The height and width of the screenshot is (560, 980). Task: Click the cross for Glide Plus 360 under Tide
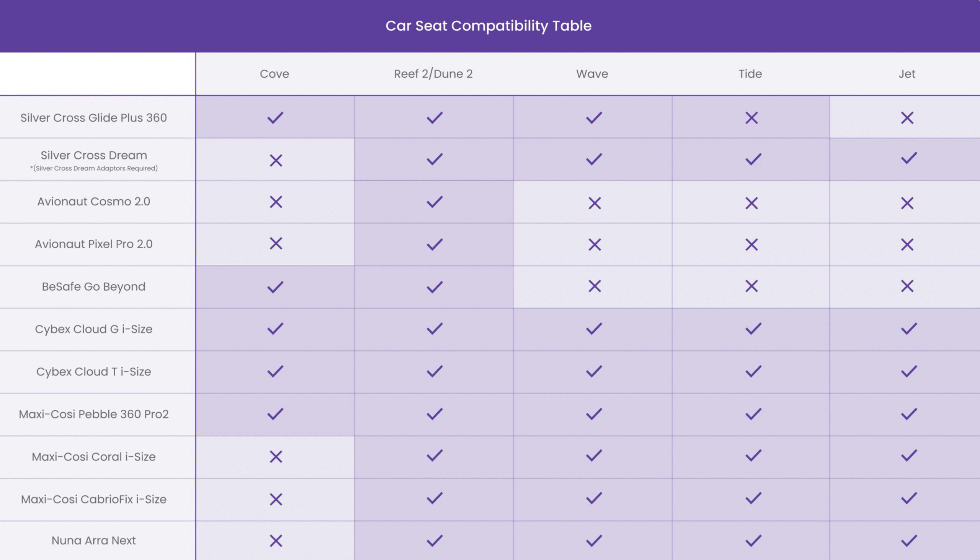coord(751,118)
